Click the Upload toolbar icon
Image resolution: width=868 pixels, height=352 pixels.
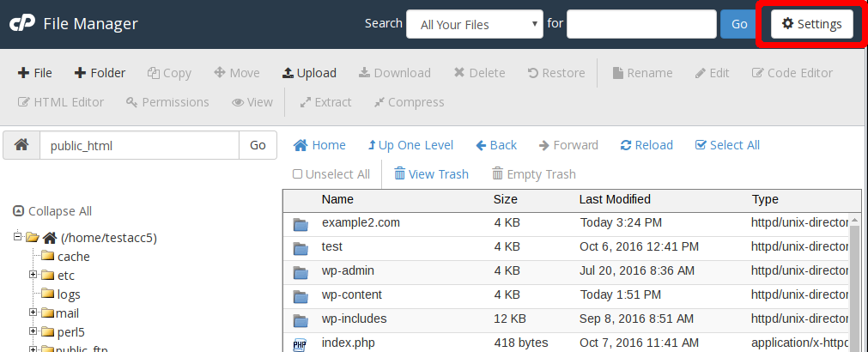[309, 73]
